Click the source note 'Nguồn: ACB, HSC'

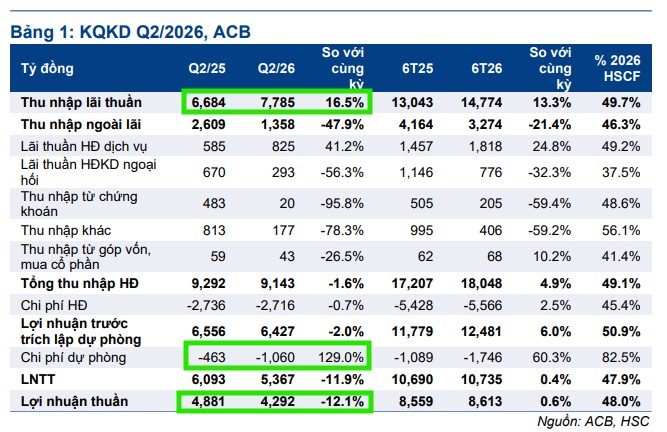[x=593, y=421]
